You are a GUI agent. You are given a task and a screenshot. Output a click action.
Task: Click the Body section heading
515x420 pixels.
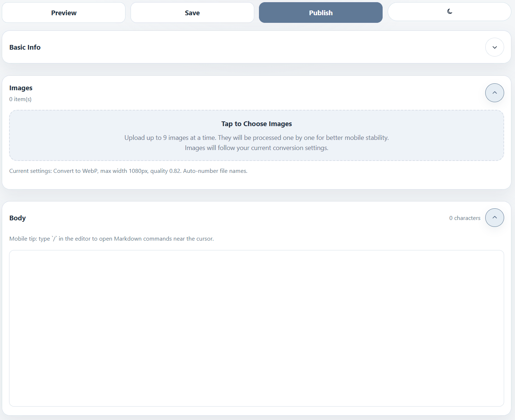(18, 218)
